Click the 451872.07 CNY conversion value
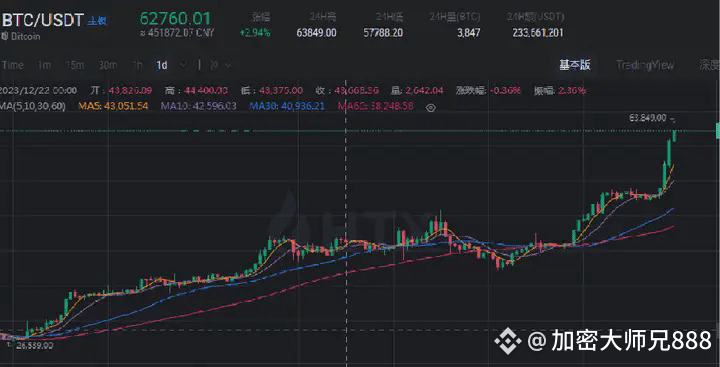The width and height of the screenshot is (720, 367). pos(177,33)
